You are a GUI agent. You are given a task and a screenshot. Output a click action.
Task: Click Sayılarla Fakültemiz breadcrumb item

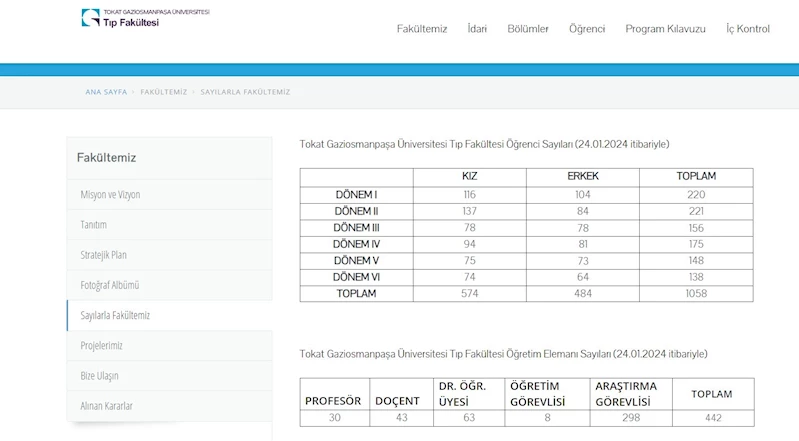point(245,92)
